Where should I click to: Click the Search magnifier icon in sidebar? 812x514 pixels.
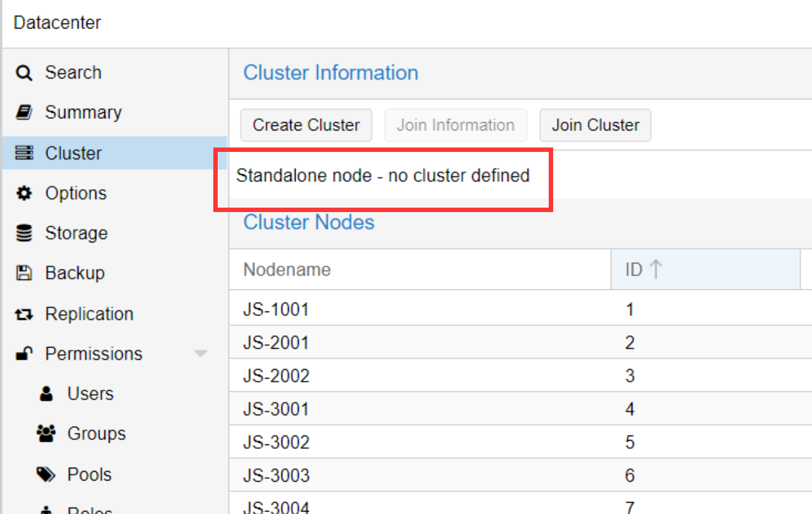[23, 73]
